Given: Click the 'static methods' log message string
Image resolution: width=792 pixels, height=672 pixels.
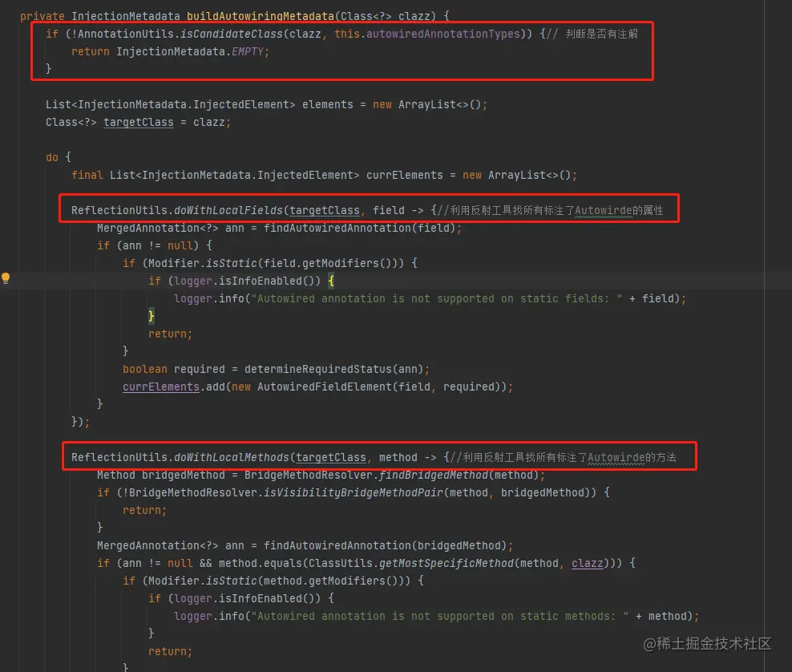Looking at the screenshot, I should (x=439, y=617).
